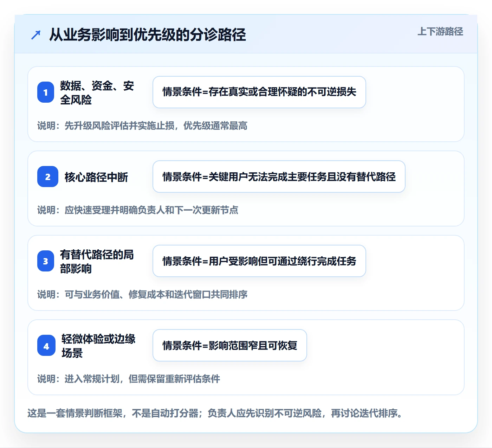This screenshot has width=492, height=448.
Task: Click the 上下游路径 label in the header
Action: coord(440,32)
